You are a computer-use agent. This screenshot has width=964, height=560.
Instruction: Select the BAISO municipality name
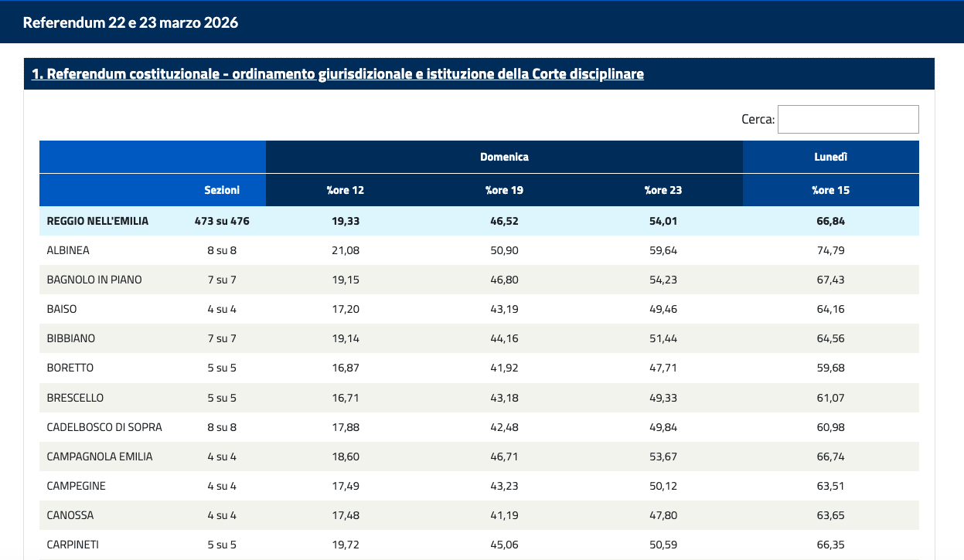coord(62,309)
